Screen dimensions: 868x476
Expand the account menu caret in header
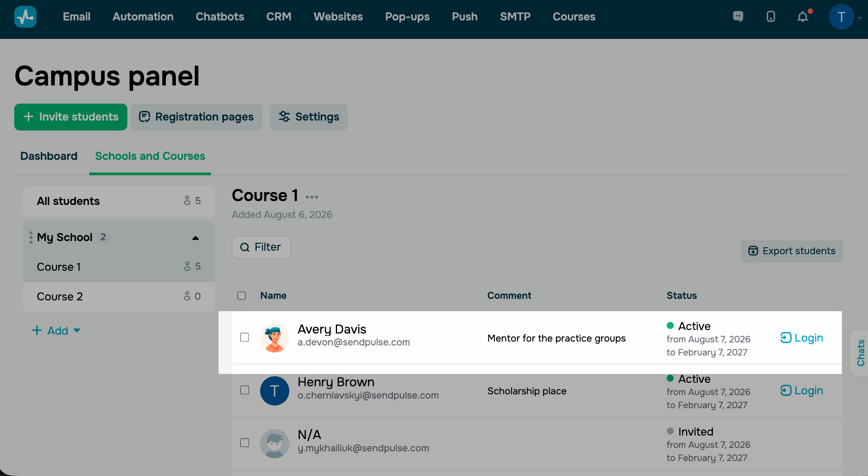860,18
